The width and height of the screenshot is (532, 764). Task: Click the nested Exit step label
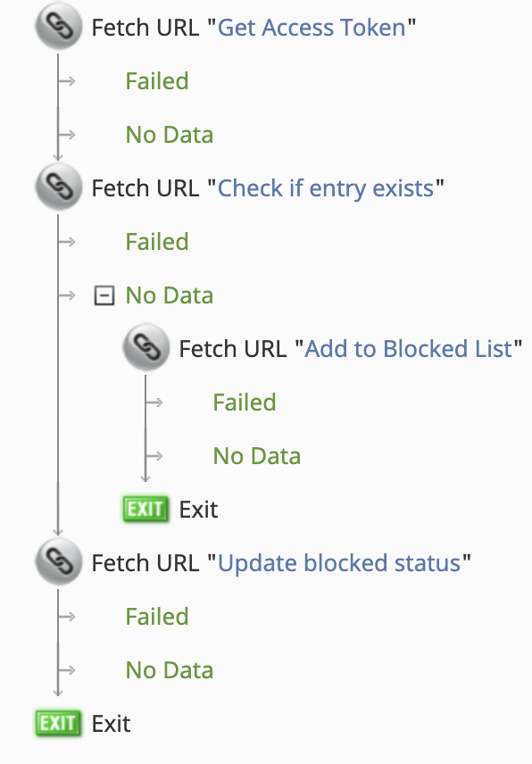point(199,510)
